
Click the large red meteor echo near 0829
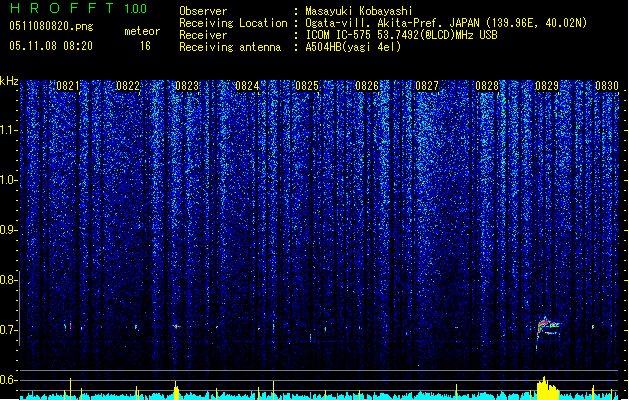547,328
